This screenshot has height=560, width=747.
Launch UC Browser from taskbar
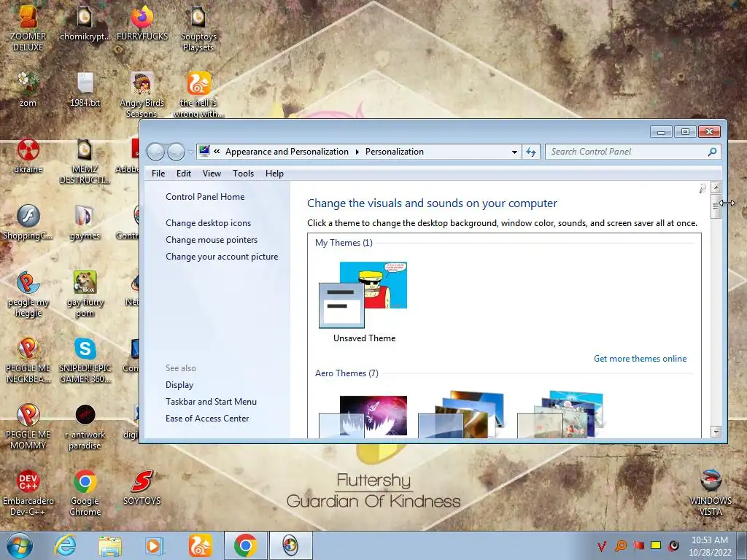200,545
